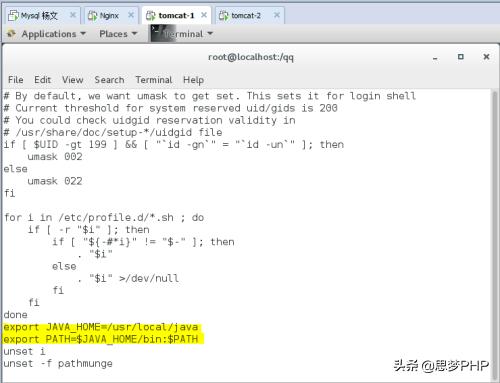Click the Applications menu foot icon
The width and height of the screenshot is (500, 383).
[11, 33]
